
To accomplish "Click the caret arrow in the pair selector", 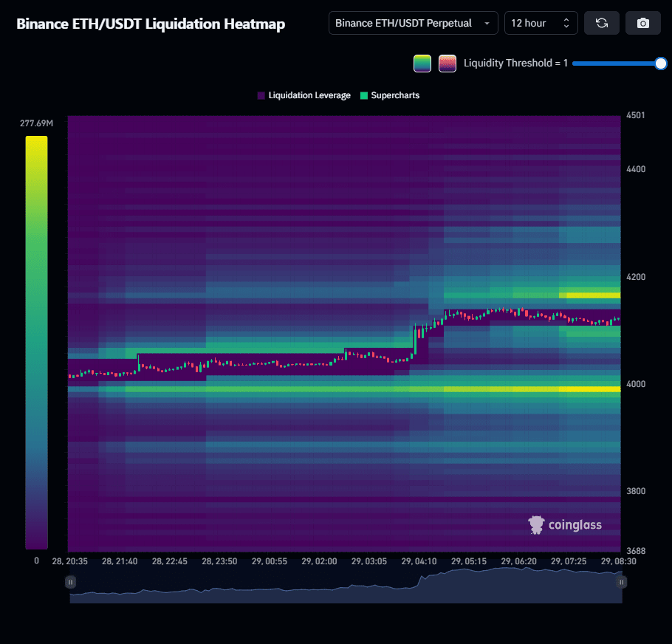I will coord(487,24).
